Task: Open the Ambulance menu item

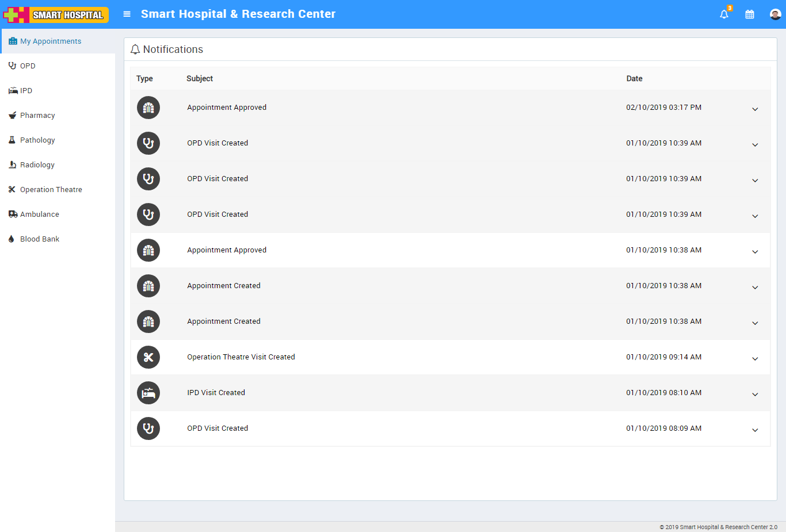Action: (39, 215)
